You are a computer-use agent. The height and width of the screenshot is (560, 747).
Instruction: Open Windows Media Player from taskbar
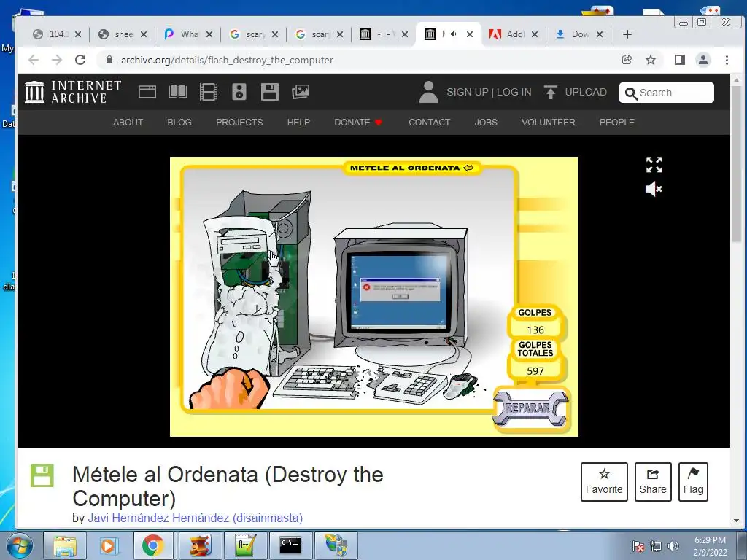click(108, 545)
